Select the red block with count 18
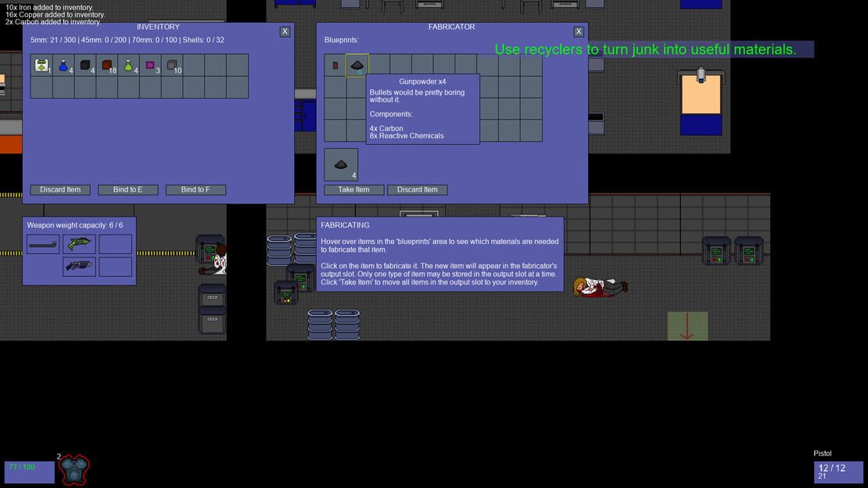The width and height of the screenshot is (868, 488). coord(107,66)
